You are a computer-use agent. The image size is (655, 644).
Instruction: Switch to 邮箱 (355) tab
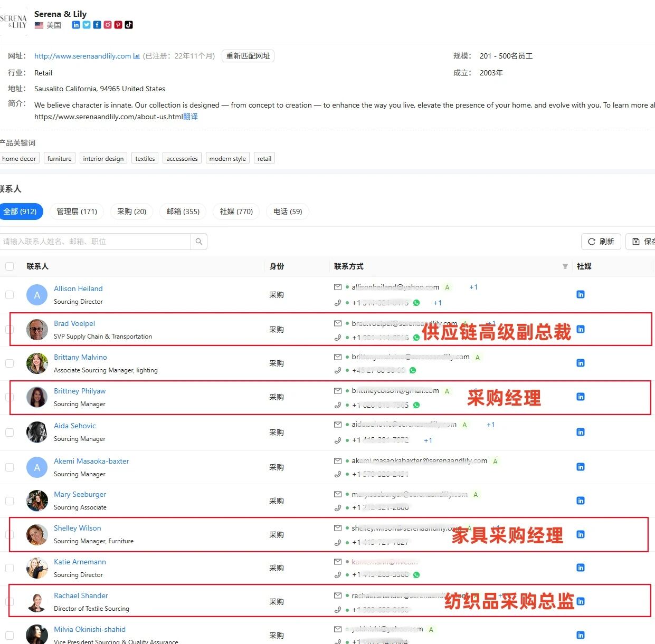click(x=183, y=212)
